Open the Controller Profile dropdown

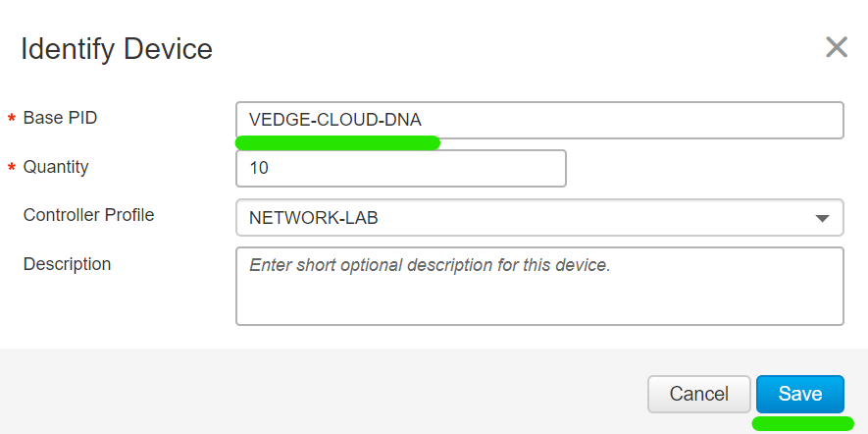coord(539,217)
